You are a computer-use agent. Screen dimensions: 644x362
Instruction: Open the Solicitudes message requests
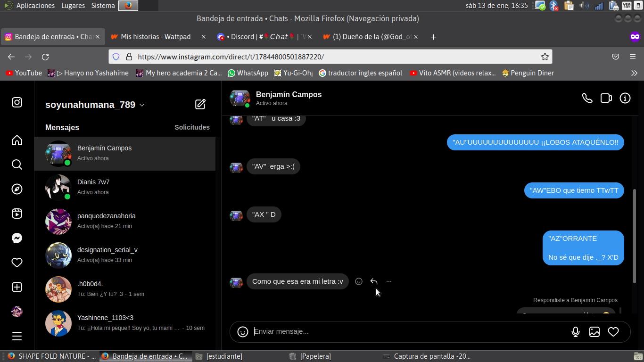[192, 127]
